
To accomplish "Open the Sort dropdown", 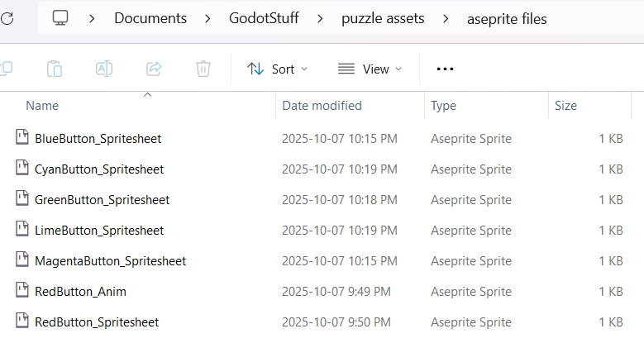I will click(277, 69).
